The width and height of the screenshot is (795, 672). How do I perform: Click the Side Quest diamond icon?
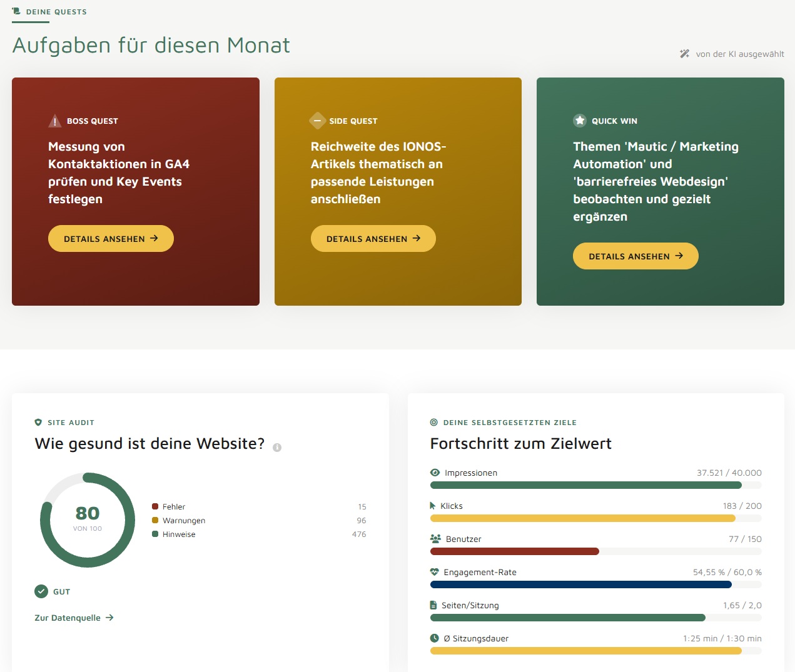point(318,121)
